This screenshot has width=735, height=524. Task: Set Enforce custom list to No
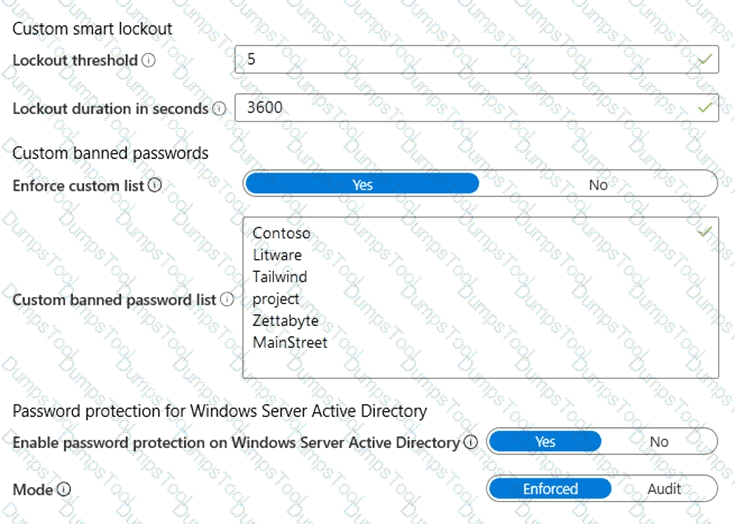coord(598,184)
